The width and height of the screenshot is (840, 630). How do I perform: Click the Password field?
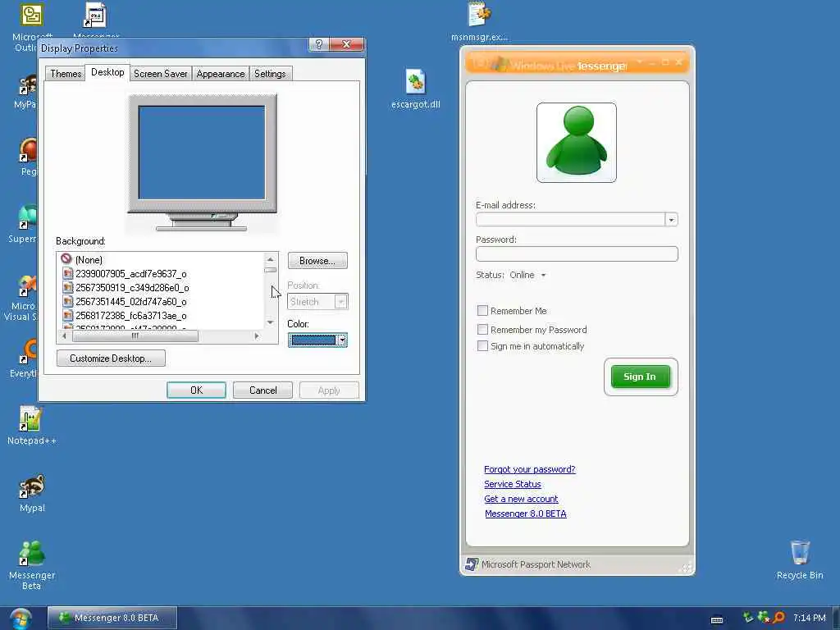click(577, 254)
